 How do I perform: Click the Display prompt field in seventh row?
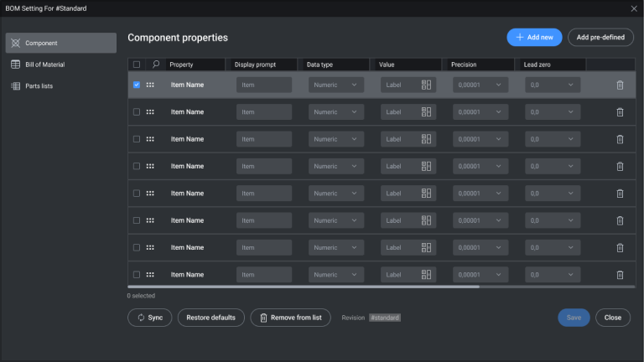(264, 247)
